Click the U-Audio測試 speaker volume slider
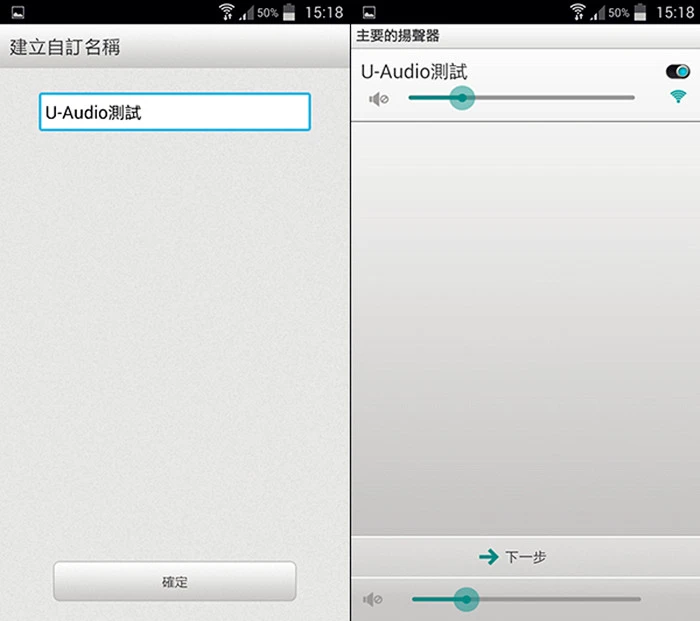Viewport: 700px width, 621px height. pos(521,98)
